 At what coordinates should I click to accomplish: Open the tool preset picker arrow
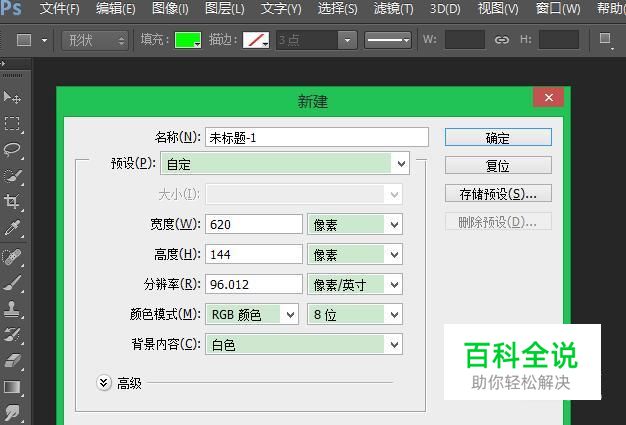tap(44, 40)
